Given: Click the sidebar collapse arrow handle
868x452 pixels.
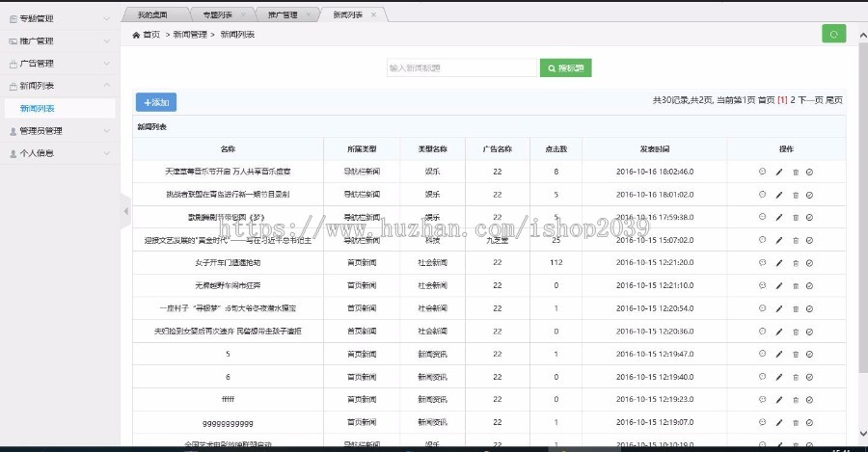Looking at the screenshot, I should (x=124, y=210).
